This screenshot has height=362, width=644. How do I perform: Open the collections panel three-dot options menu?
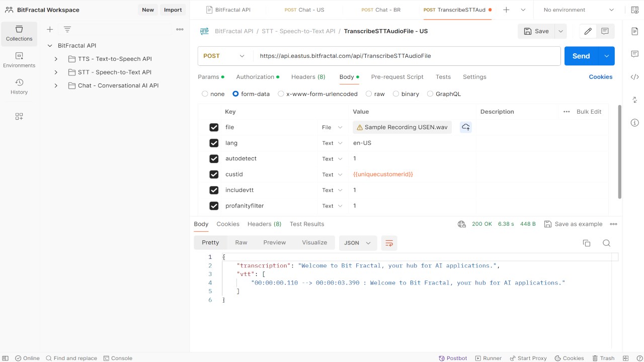click(180, 29)
